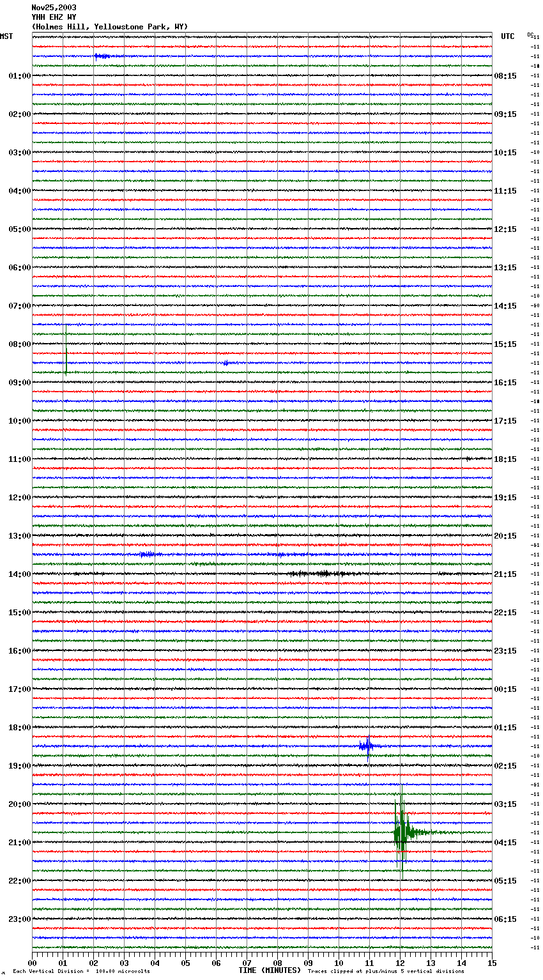The image size is (543, 980).
Task: Select the 07:00 MST row label
Action: pyautogui.click(x=20, y=306)
